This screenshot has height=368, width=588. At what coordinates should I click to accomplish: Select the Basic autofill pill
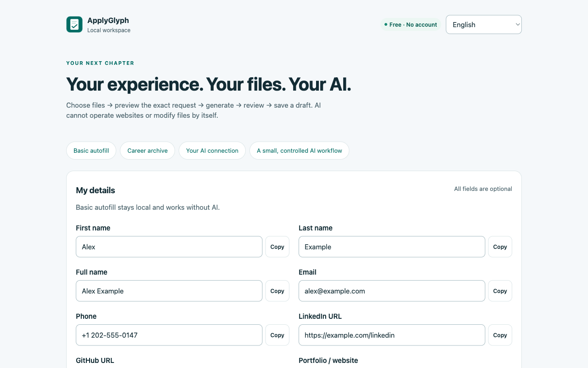pyautogui.click(x=91, y=150)
